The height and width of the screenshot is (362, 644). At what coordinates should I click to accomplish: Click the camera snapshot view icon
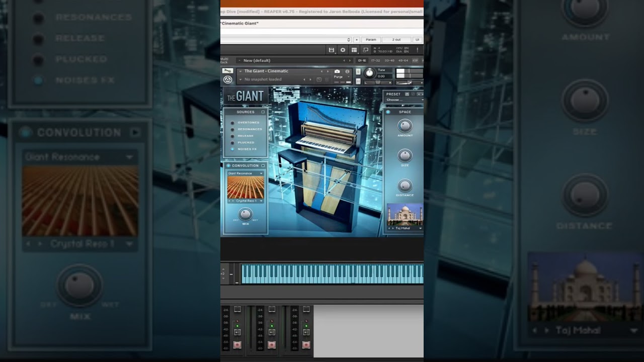tap(337, 71)
